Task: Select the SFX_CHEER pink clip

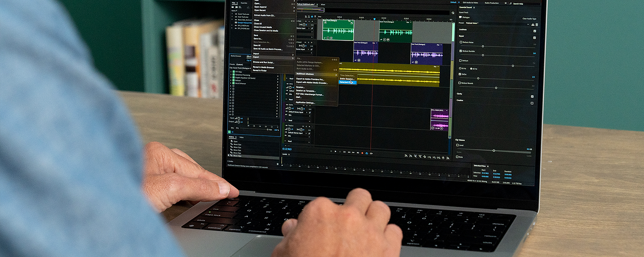Action: (x=439, y=120)
